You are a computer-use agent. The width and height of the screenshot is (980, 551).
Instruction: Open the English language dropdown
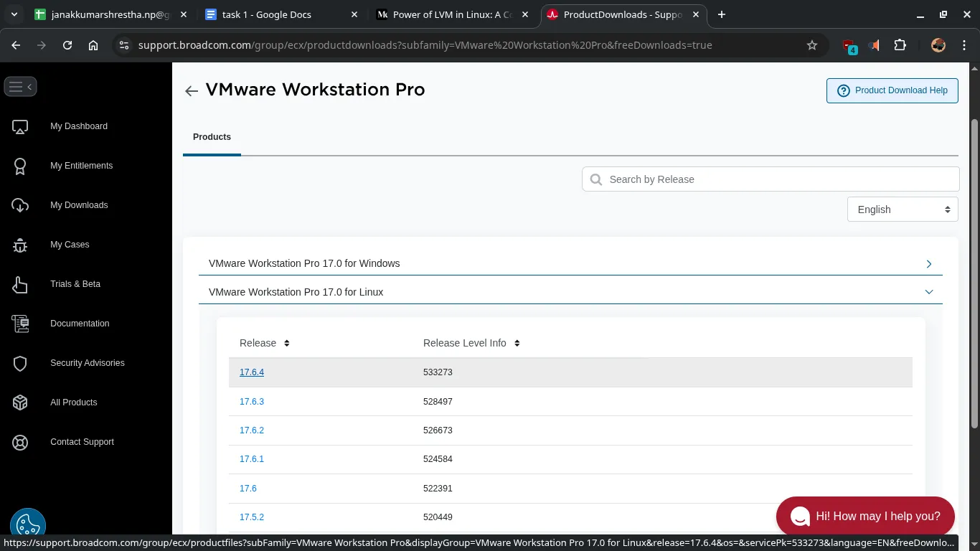coord(903,209)
